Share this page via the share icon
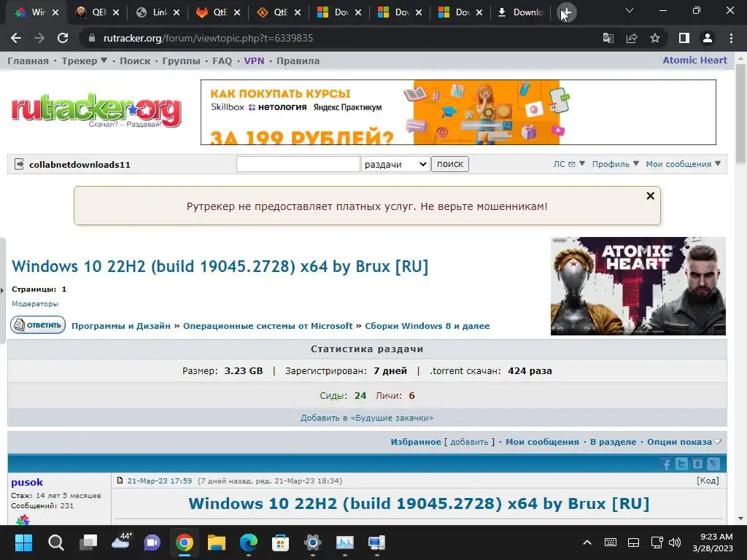The image size is (747, 560). pyautogui.click(x=632, y=38)
